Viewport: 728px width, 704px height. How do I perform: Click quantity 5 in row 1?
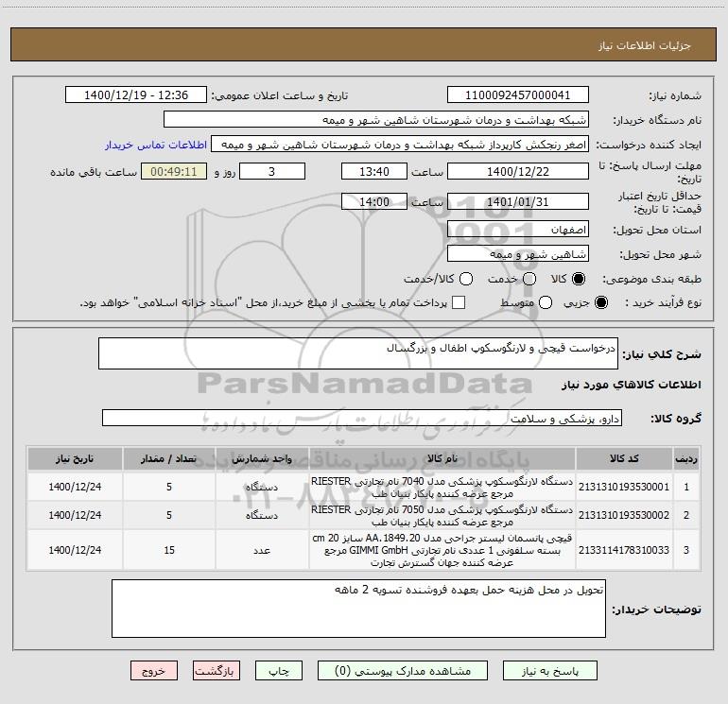pos(169,487)
